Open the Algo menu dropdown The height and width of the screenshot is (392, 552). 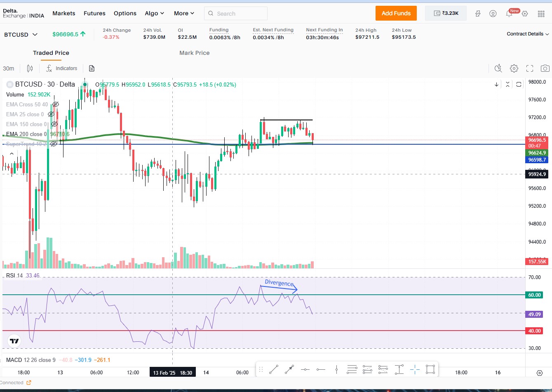(x=154, y=13)
